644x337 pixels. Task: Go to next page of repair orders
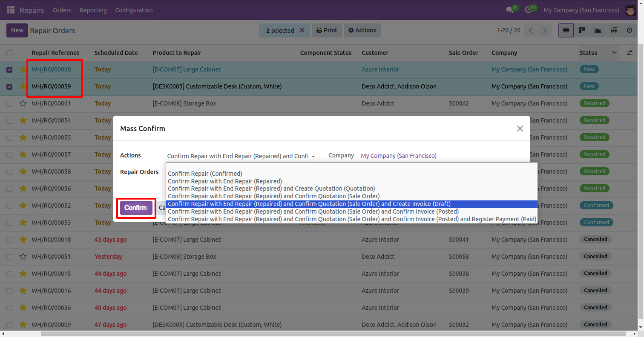(x=544, y=31)
